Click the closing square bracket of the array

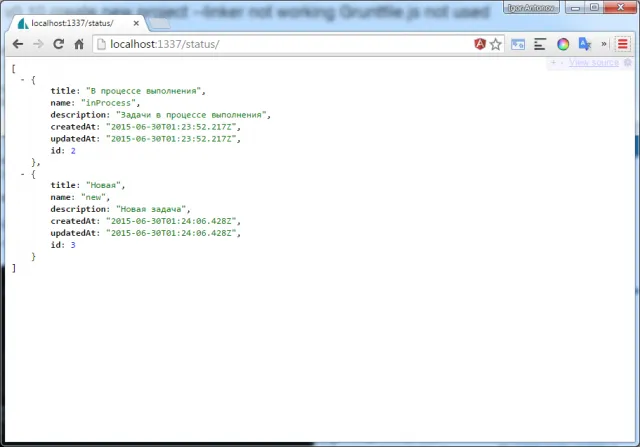pos(14,268)
